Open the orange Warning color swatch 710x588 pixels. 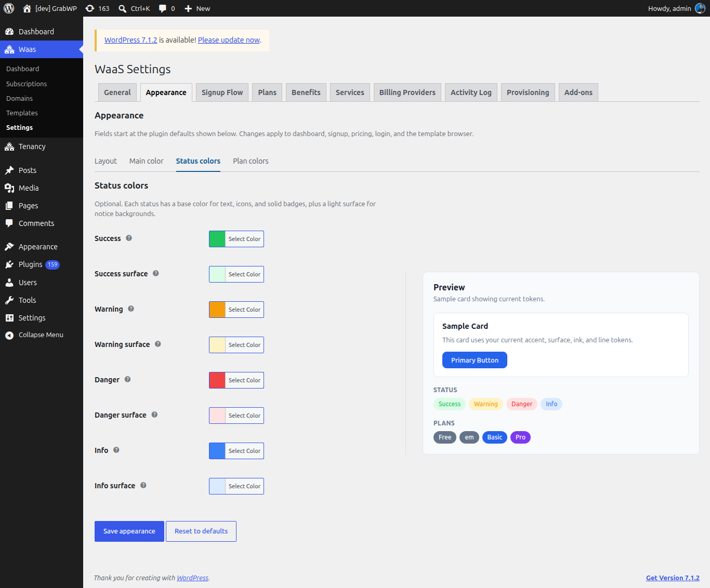coord(217,310)
